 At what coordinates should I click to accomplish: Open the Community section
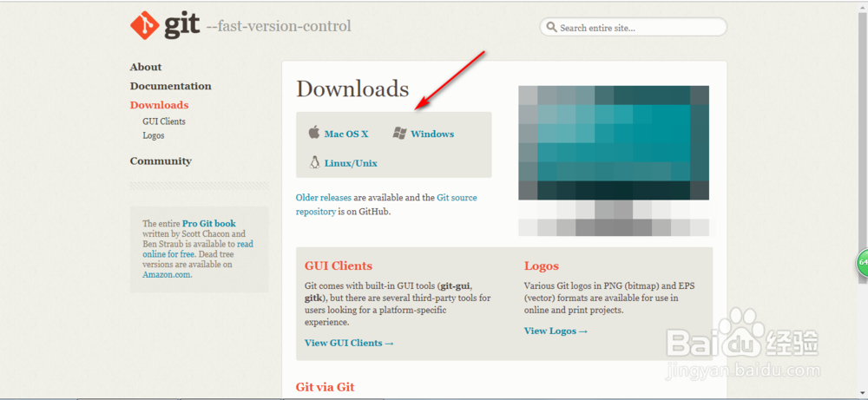(x=161, y=161)
